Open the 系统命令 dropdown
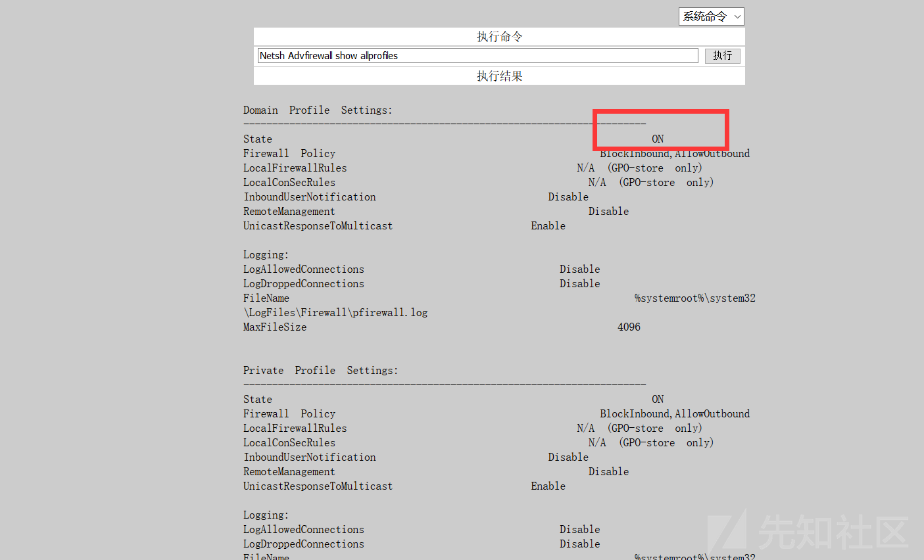 point(711,16)
